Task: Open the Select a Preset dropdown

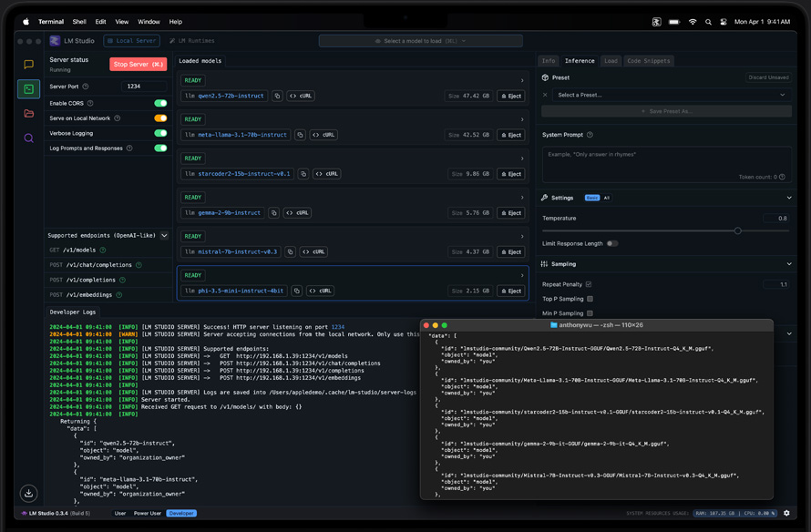Action: point(674,94)
